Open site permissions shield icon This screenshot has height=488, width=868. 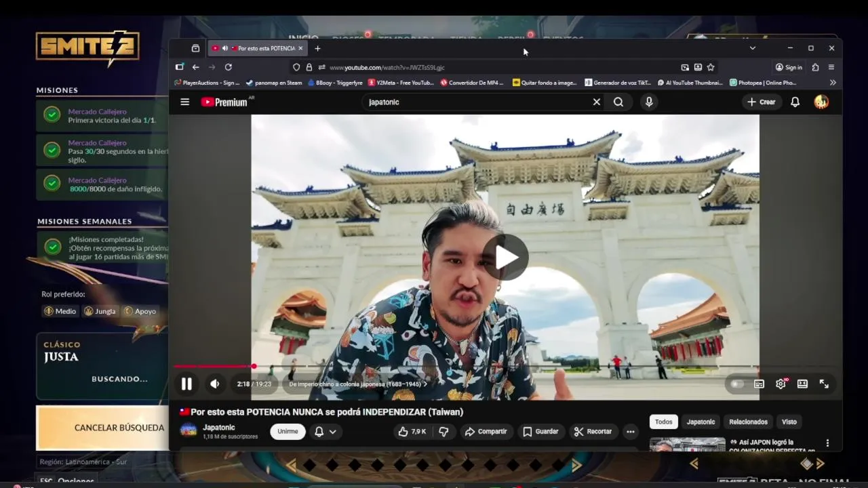point(296,67)
